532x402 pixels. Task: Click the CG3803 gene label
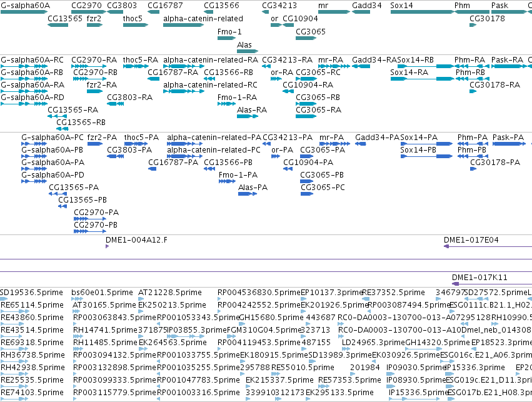point(122,6)
